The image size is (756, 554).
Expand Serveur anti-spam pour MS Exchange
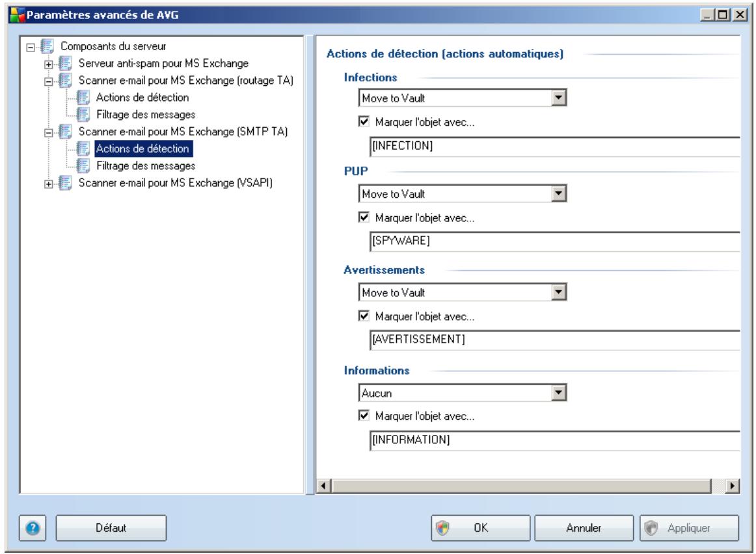click(x=49, y=64)
